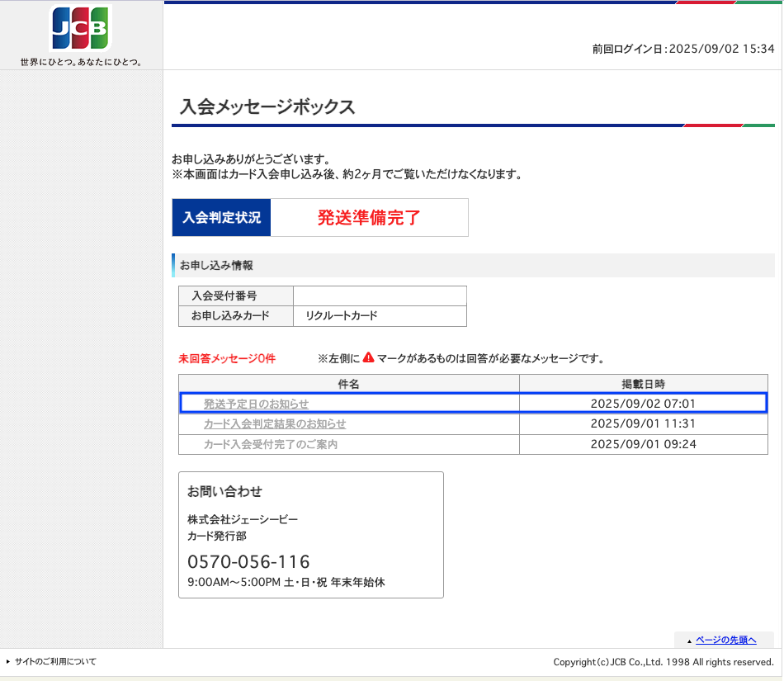
Task: Open カード入会受付完了のご案内 message
Action: (271, 444)
